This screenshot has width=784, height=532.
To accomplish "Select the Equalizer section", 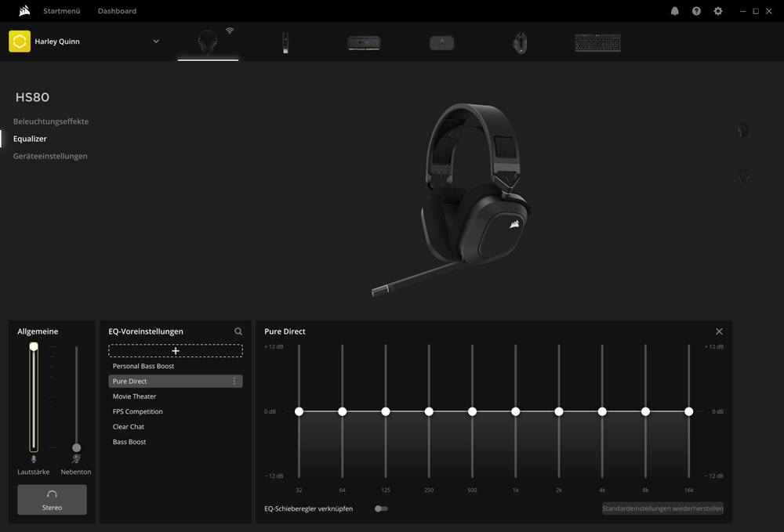I will 30,139.
